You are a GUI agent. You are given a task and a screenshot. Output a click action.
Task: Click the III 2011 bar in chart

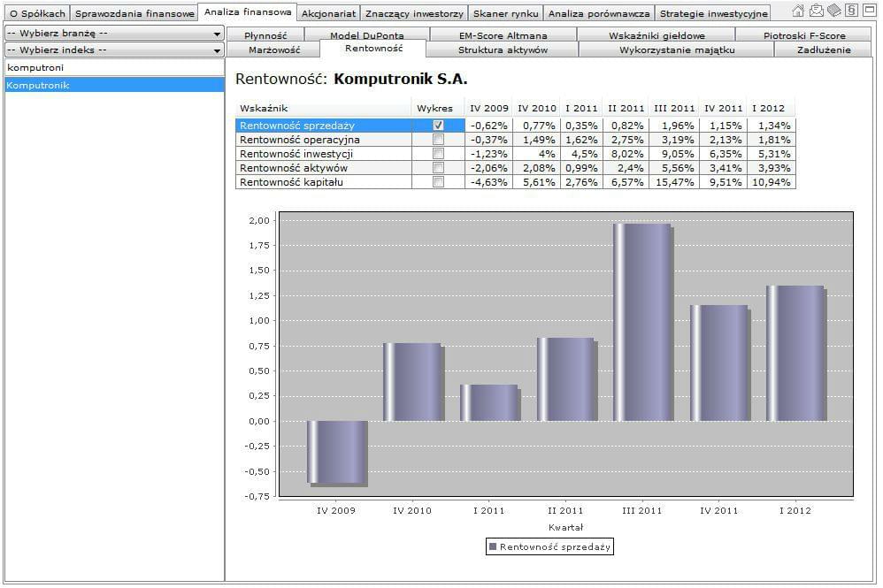[643, 323]
